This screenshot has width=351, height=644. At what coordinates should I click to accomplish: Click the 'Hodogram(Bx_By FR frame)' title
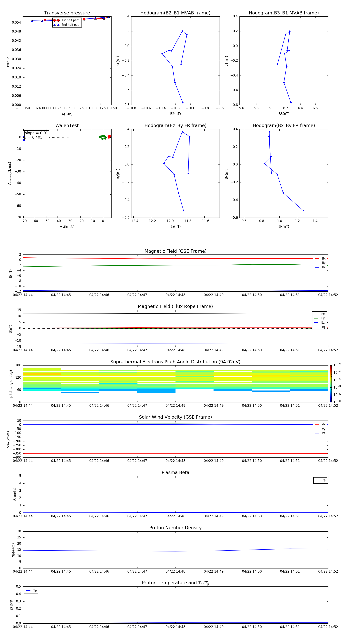[x=284, y=125]
